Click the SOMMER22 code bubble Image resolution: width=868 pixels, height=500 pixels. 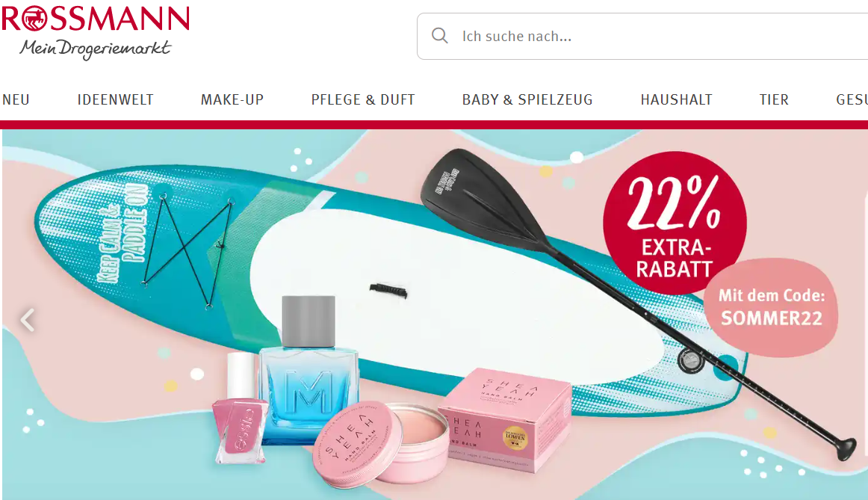pos(771,307)
